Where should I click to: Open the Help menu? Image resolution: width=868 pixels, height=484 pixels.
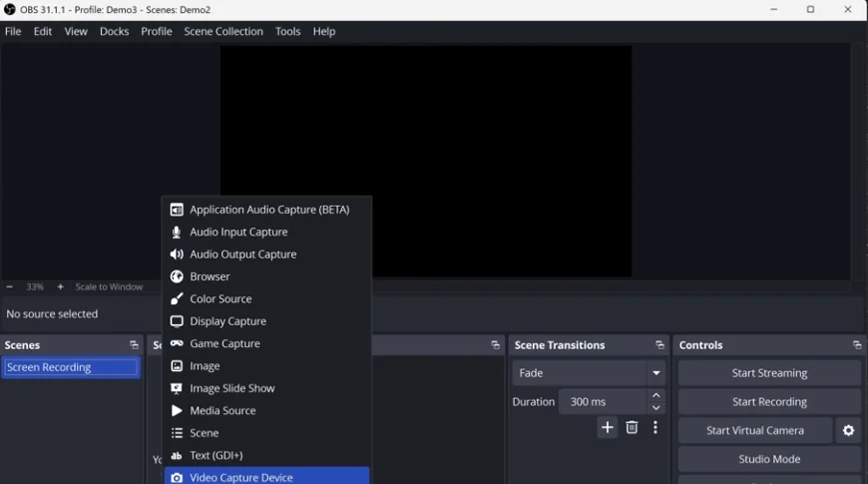[324, 32]
